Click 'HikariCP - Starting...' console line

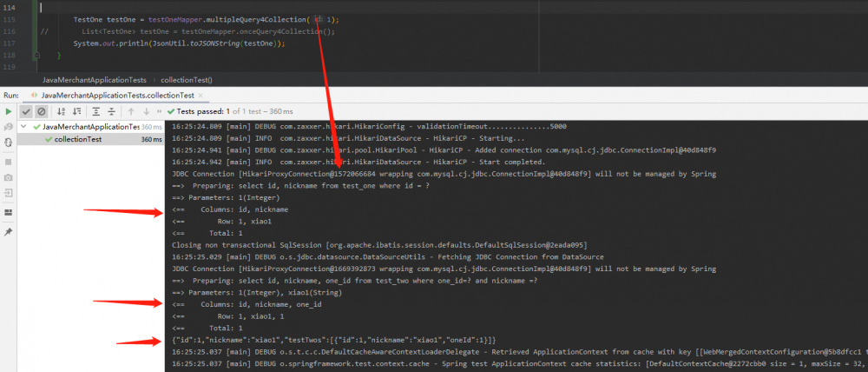(x=348, y=138)
